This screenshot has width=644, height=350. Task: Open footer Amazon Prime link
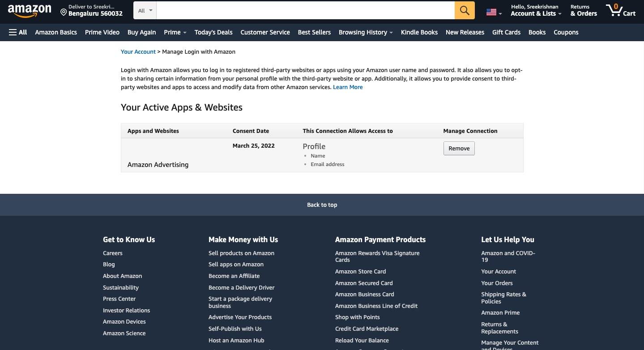[x=500, y=313]
